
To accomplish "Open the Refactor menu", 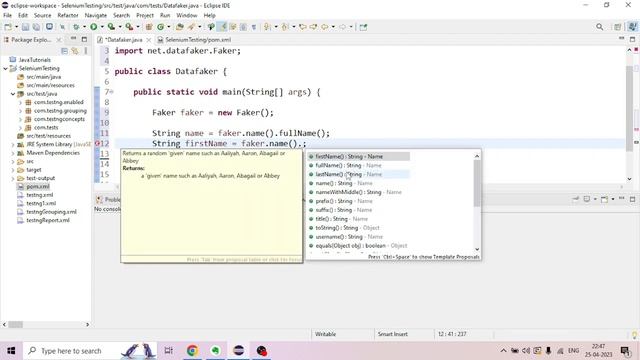I will 68,15.
